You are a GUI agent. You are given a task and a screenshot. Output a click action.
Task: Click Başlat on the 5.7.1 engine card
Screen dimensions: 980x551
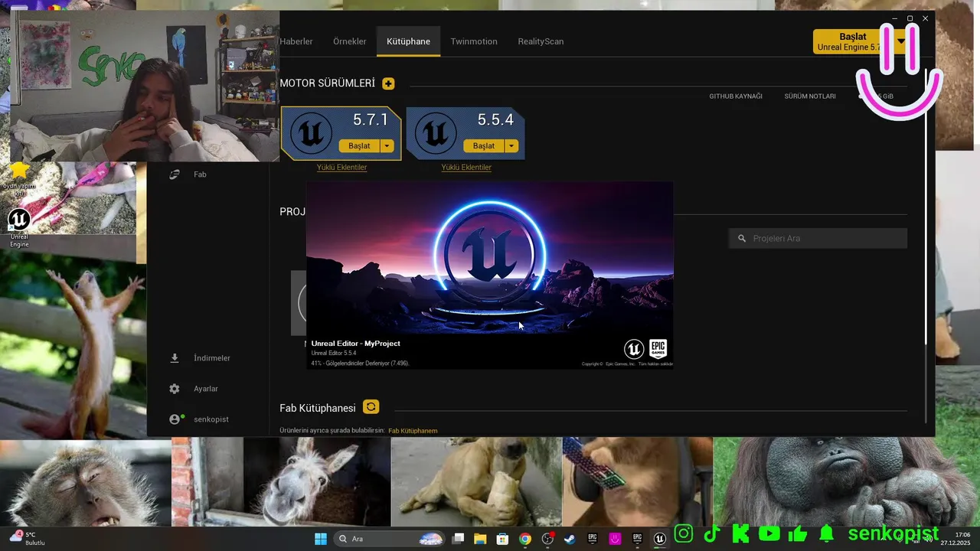point(359,145)
